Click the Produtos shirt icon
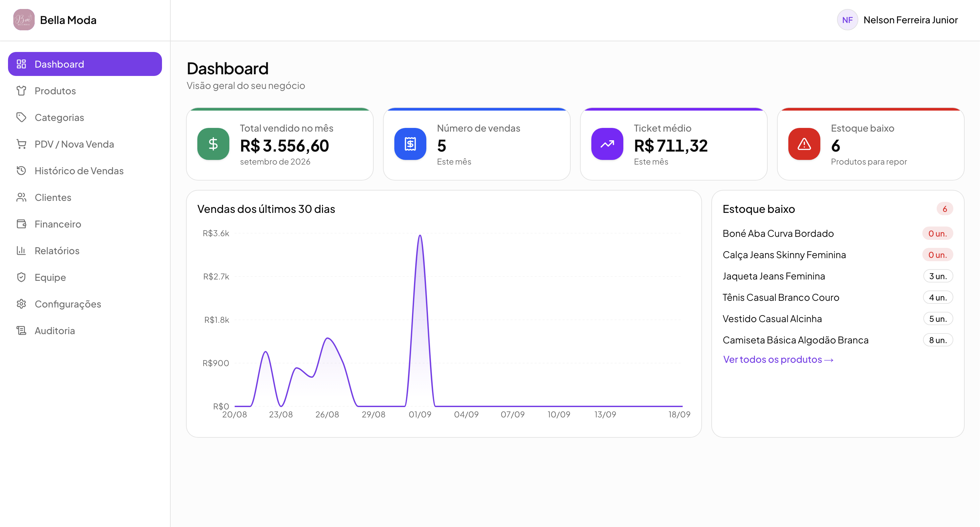980x527 pixels. pos(21,91)
